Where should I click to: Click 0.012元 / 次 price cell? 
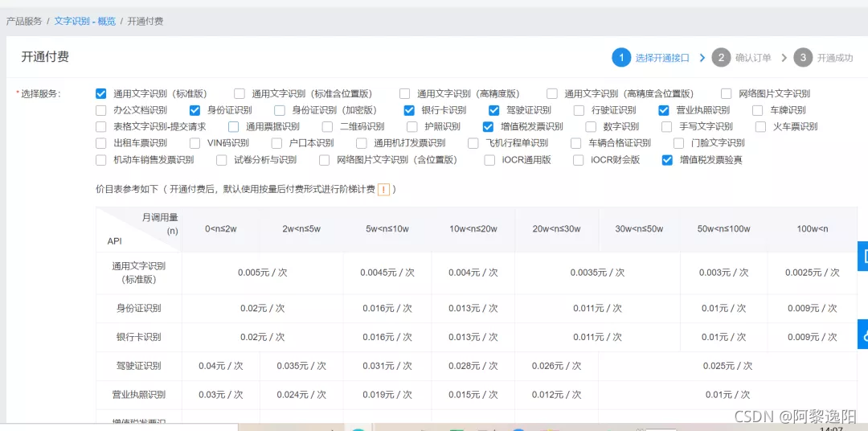[556, 395]
